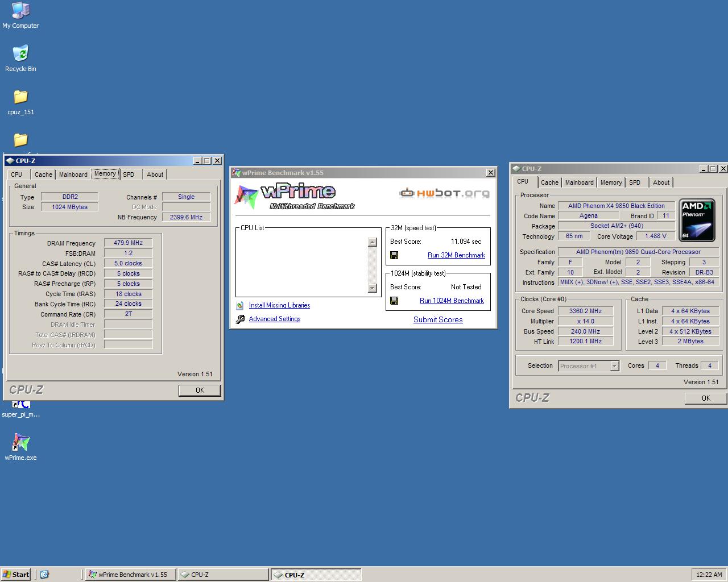Click the HT Link 1200.1 MHz value
The image size is (728, 582).
585,341
